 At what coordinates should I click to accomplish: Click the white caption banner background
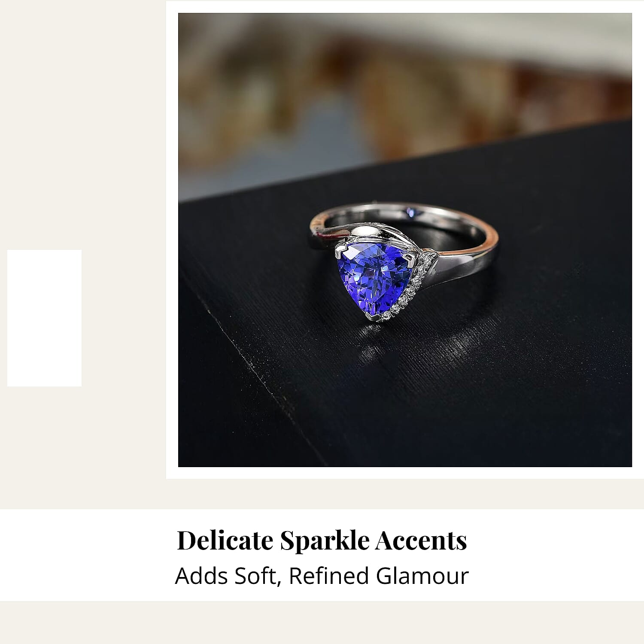pyautogui.click(x=322, y=555)
